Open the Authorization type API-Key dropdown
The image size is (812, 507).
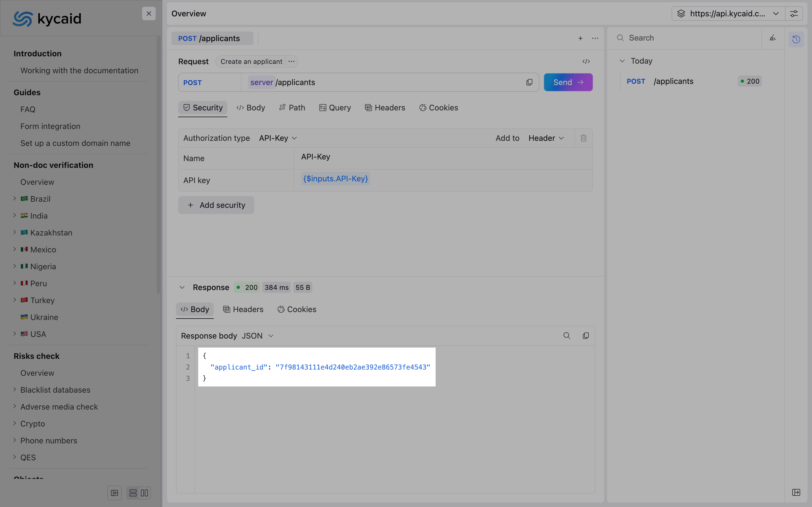tap(278, 138)
